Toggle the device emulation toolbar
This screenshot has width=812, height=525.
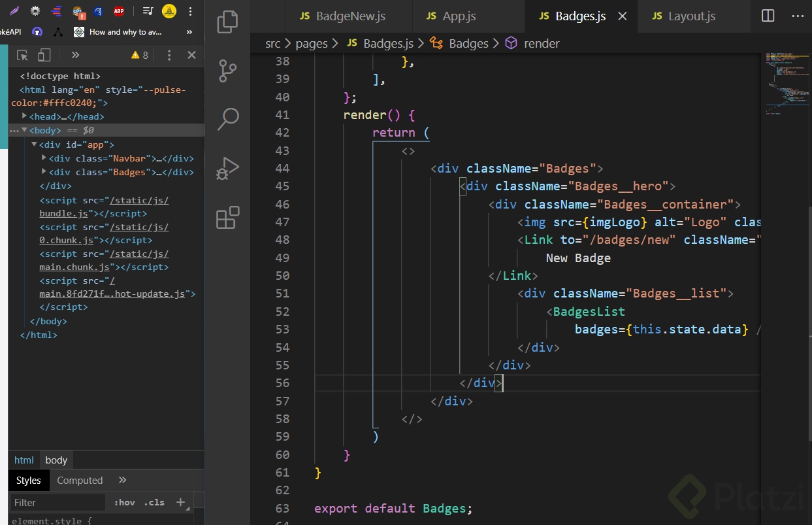[x=43, y=55]
